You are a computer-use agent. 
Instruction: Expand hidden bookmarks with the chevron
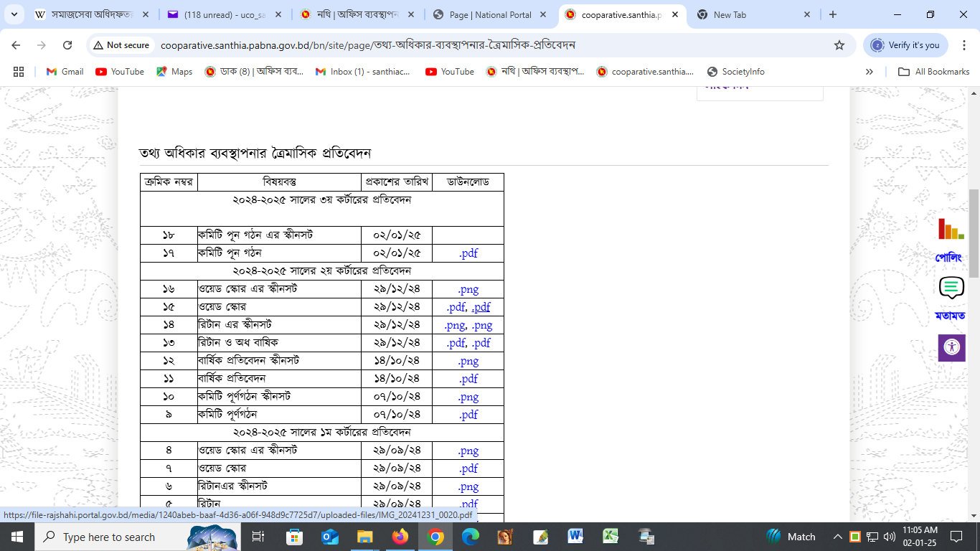point(870,72)
